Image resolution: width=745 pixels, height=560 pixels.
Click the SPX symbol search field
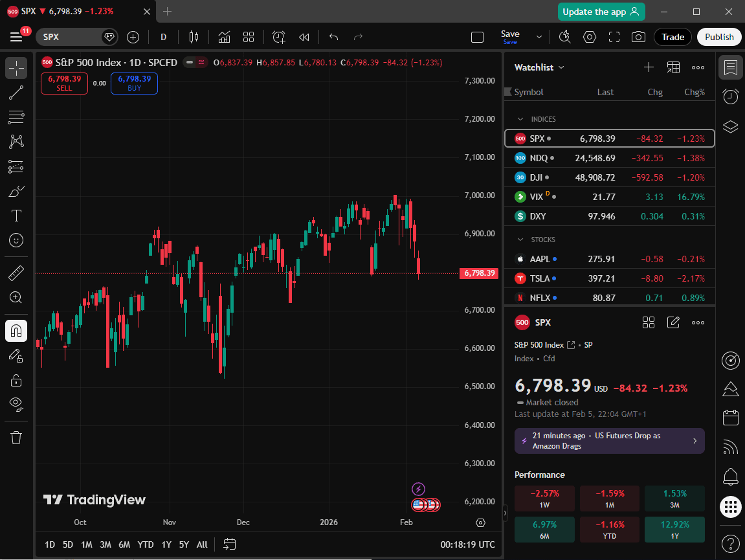click(x=71, y=37)
